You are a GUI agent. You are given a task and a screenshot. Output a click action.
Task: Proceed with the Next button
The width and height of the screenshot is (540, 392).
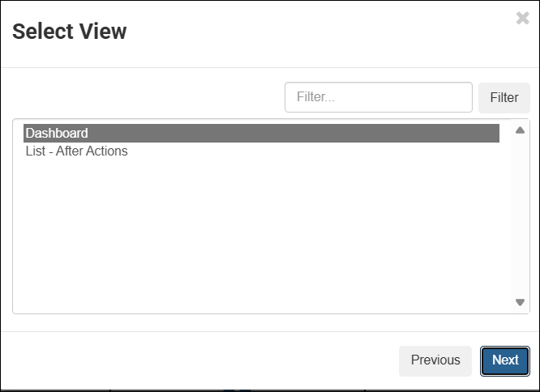point(504,361)
